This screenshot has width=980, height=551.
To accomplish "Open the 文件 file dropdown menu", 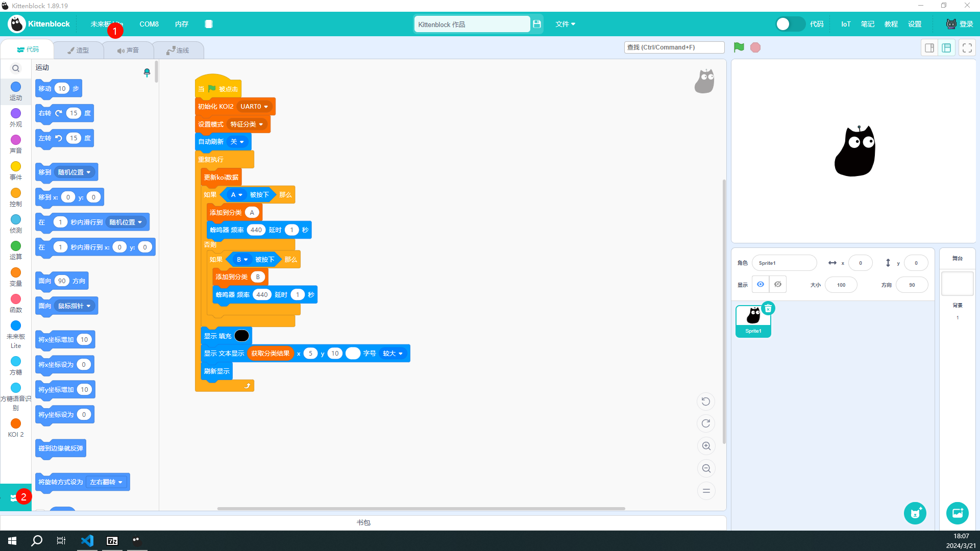I will pyautogui.click(x=565, y=24).
